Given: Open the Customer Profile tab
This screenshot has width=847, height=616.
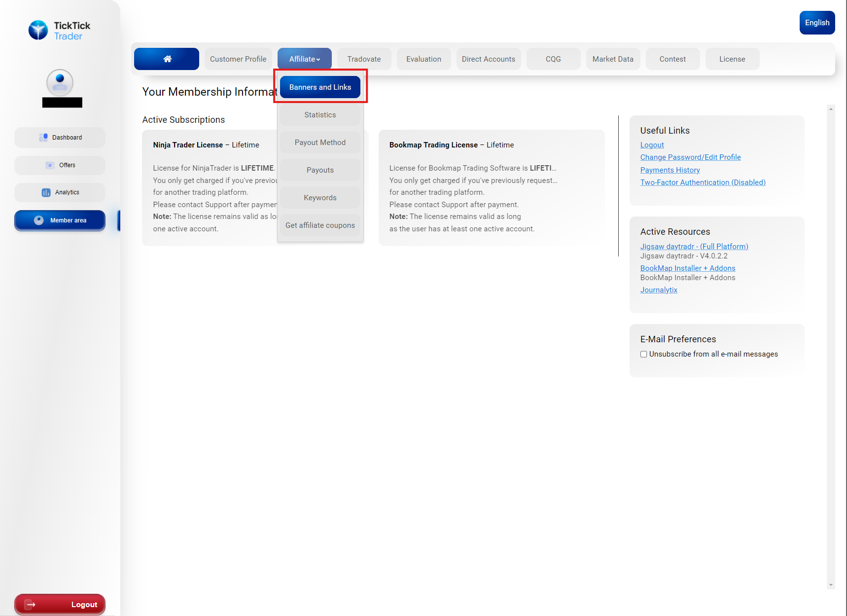Looking at the screenshot, I should pyautogui.click(x=238, y=59).
